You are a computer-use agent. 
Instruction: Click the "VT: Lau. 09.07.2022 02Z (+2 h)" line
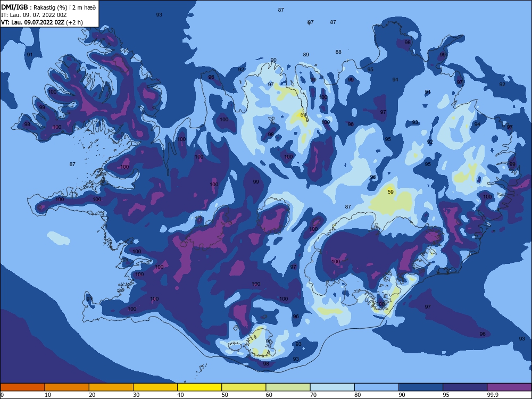(42, 22)
